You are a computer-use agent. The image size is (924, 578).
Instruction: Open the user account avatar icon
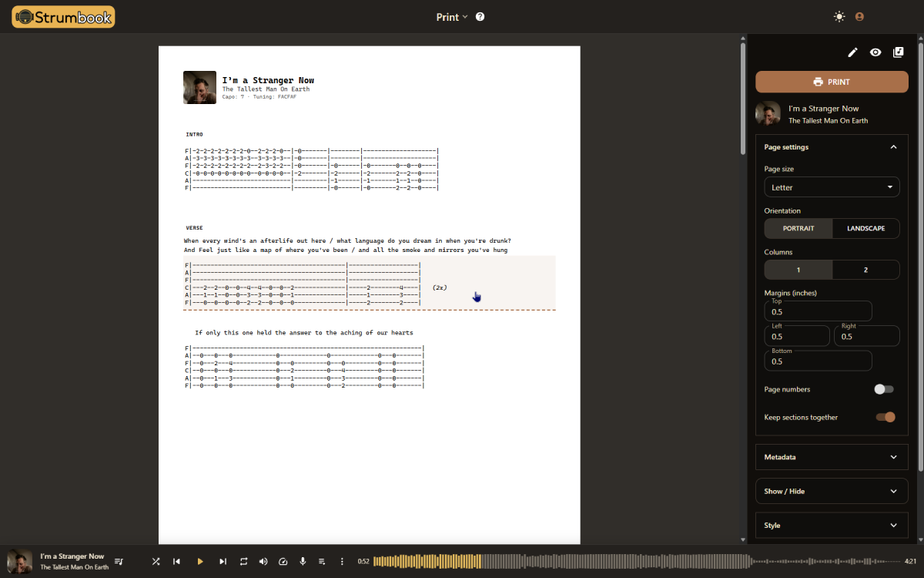coord(859,16)
